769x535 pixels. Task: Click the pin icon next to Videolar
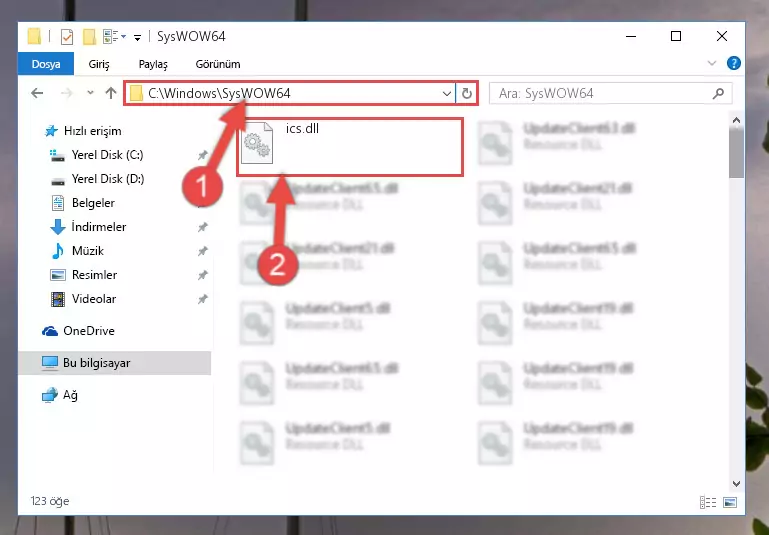(202, 299)
